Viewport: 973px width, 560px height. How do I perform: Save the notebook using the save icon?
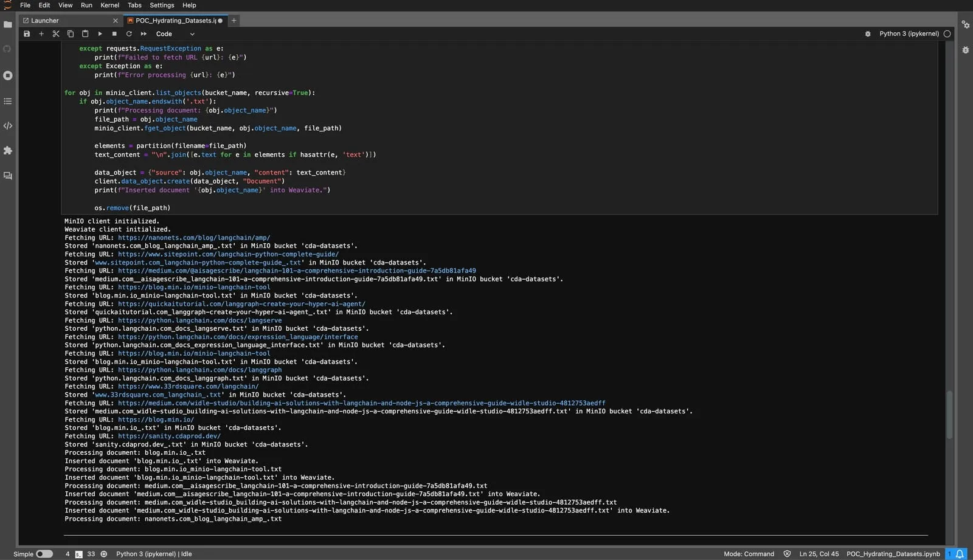pos(27,34)
